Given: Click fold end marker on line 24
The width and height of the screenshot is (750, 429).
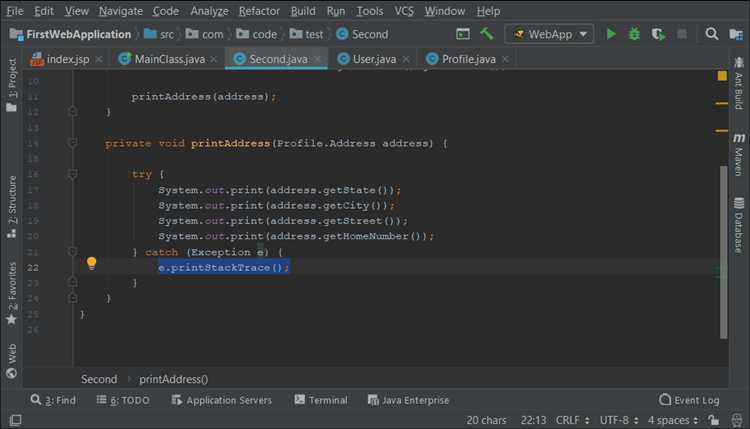Looking at the screenshot, I should click(x=72, y=297).
